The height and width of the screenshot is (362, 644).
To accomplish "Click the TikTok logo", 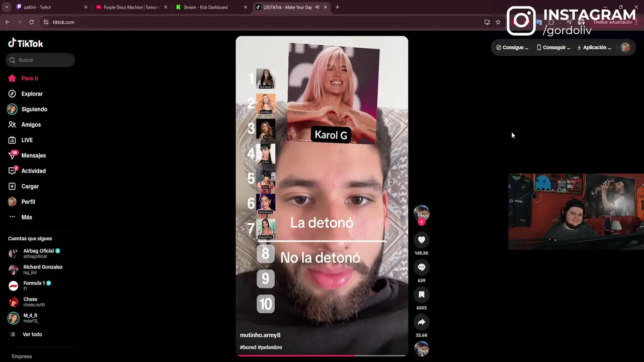I will [26, 43].
